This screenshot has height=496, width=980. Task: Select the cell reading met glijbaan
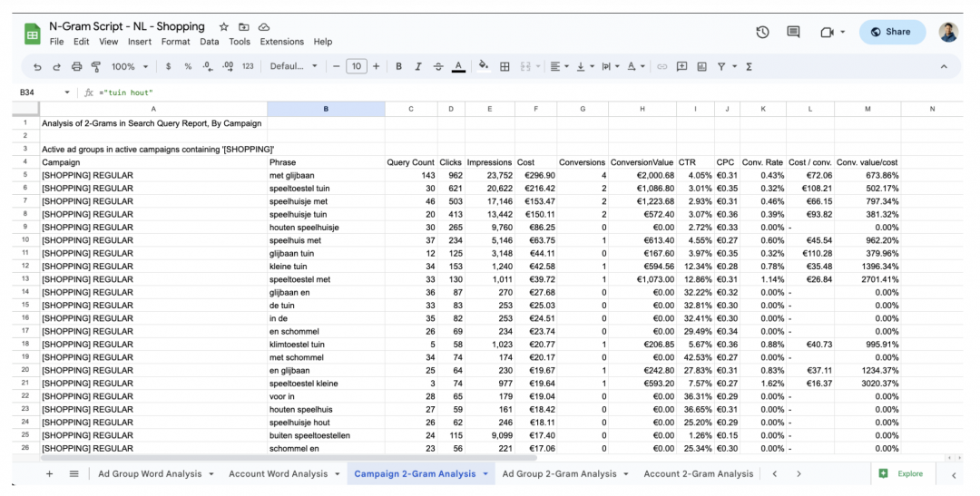[326, 176]
